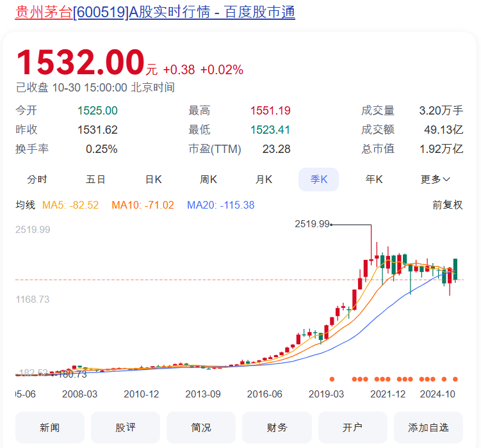This screenshot has width=481, height=448.
Task: Click the 已收盘 10-30 15:00:00 status text
Action: click(x=95, y=88)
